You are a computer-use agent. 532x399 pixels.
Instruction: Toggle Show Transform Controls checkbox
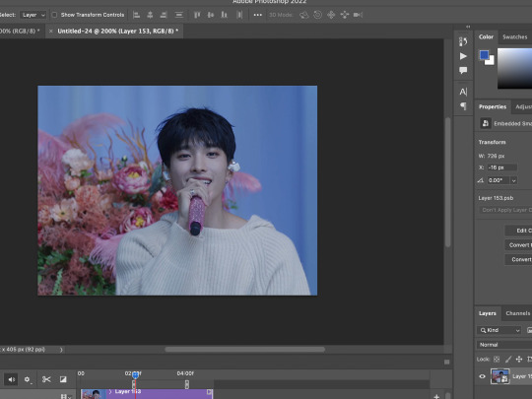click(x=54, y=15)
